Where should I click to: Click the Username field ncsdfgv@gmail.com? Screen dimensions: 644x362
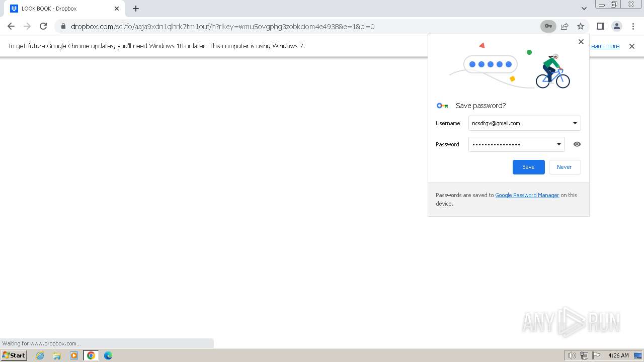click(524, 123)
